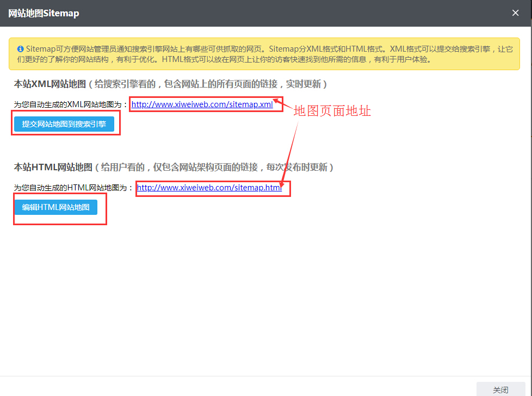
Task: Open the sitemap.xml link
Action: click(202, 104)
